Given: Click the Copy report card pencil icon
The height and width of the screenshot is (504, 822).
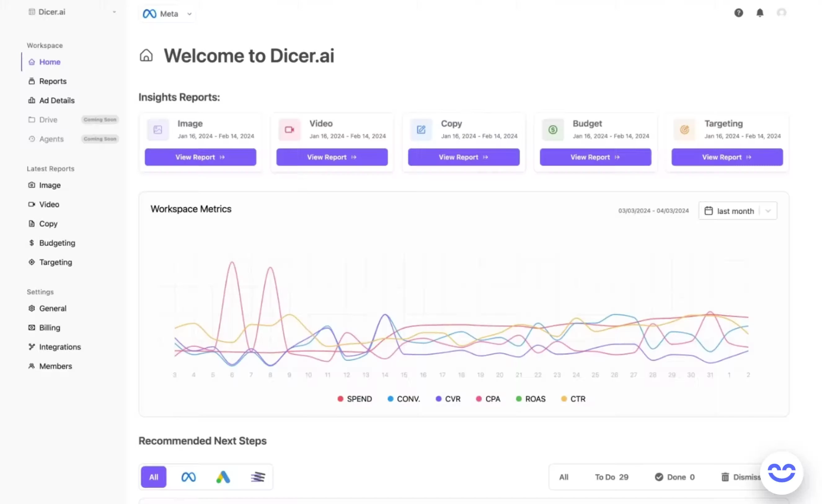Looking at the screenshot, I should 421,130.
